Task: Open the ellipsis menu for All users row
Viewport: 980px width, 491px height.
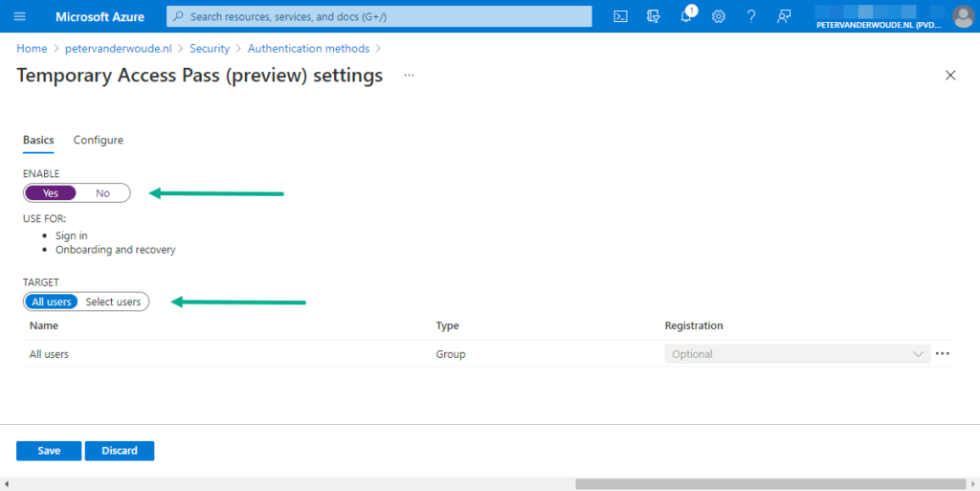Action: coord(943,354)
